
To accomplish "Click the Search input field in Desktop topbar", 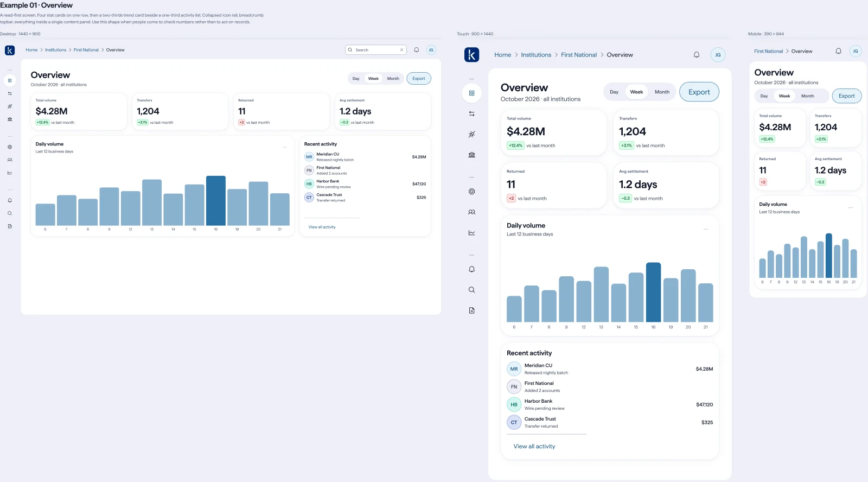I will (376, 50).
